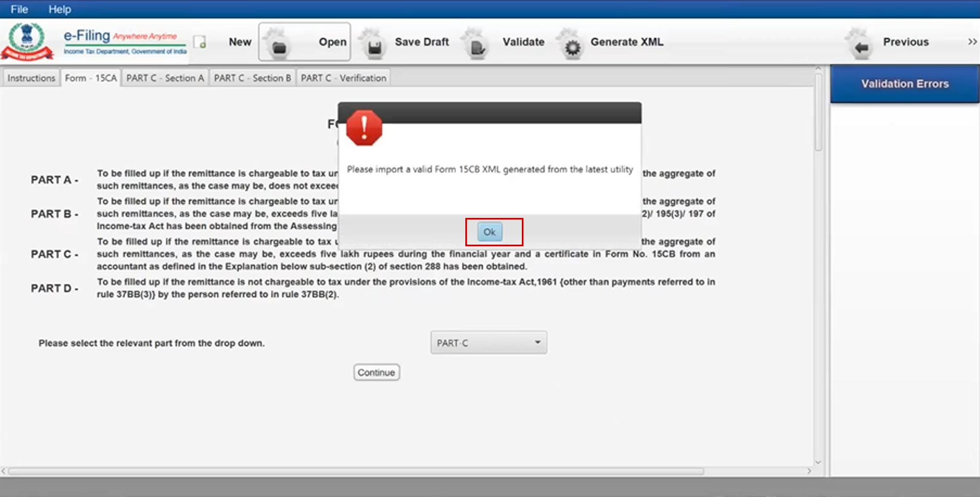
Task: Click the Previous arrow icon
Action: (861, 47)
